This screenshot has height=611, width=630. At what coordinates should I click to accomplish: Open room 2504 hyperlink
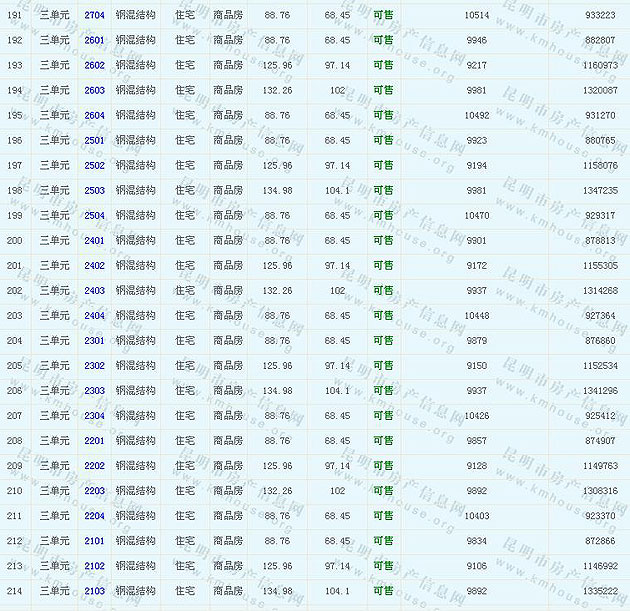[94, 215]
